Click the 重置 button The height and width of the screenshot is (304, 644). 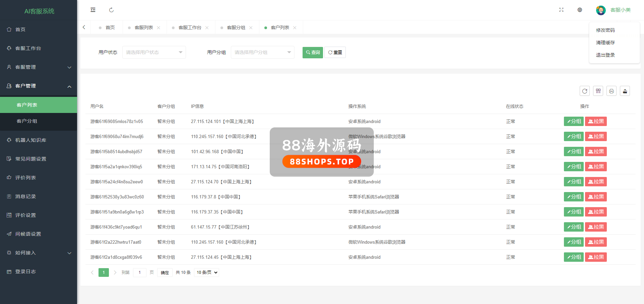335,52
